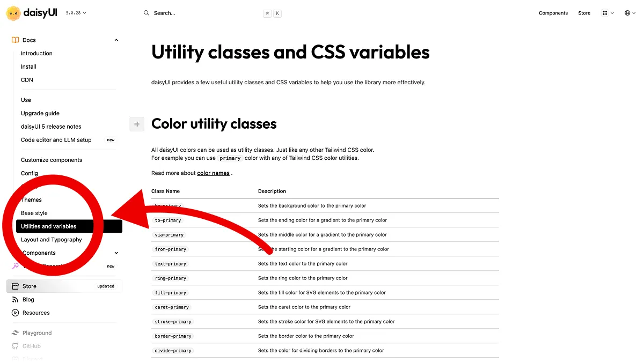The width and height of the screenshot is (644, 362).
Task: Open Components in the top navigation
Action: 553,13
